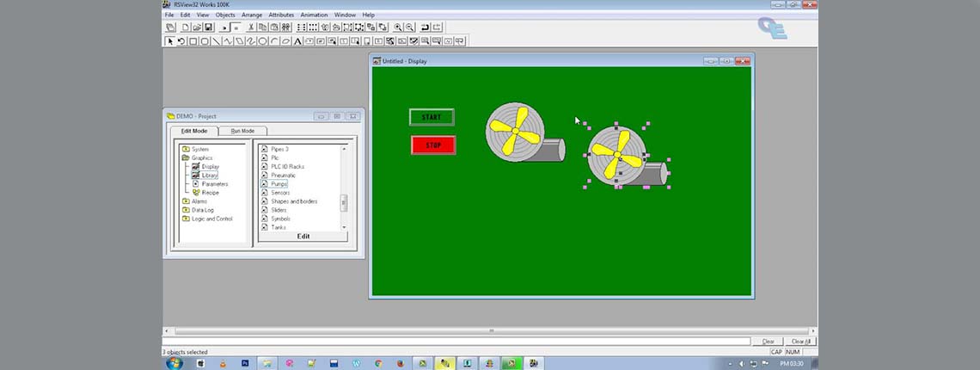Click the activity bar input field
This screenshot has width=980, height=370.
coord(456,342)
